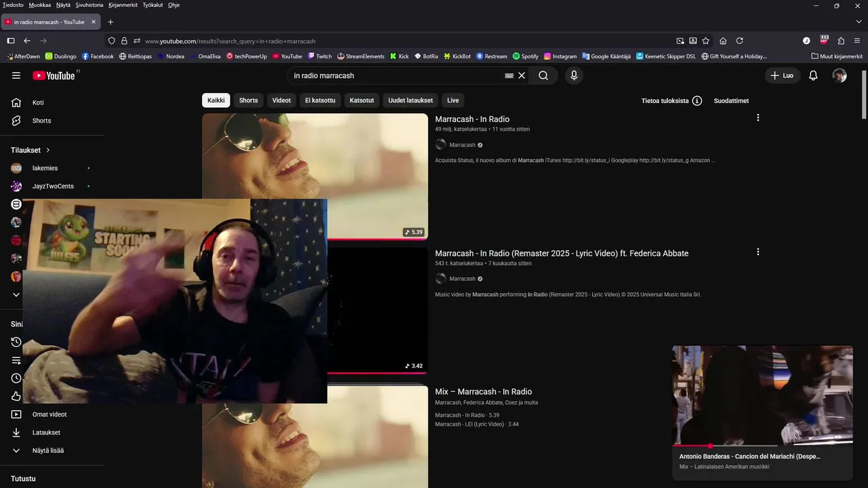Open the Duolingo bookmark
The width and height of the screenshot is (868, 488).
(61, 56)
